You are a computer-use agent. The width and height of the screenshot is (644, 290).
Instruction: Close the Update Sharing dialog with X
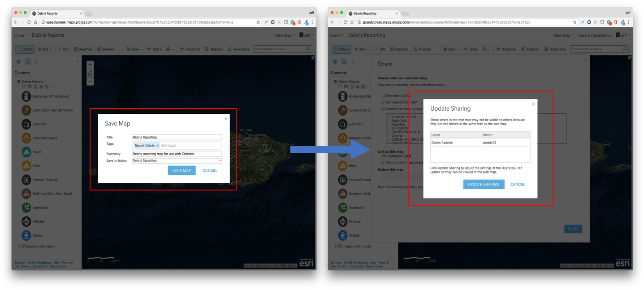click(533, 104)
